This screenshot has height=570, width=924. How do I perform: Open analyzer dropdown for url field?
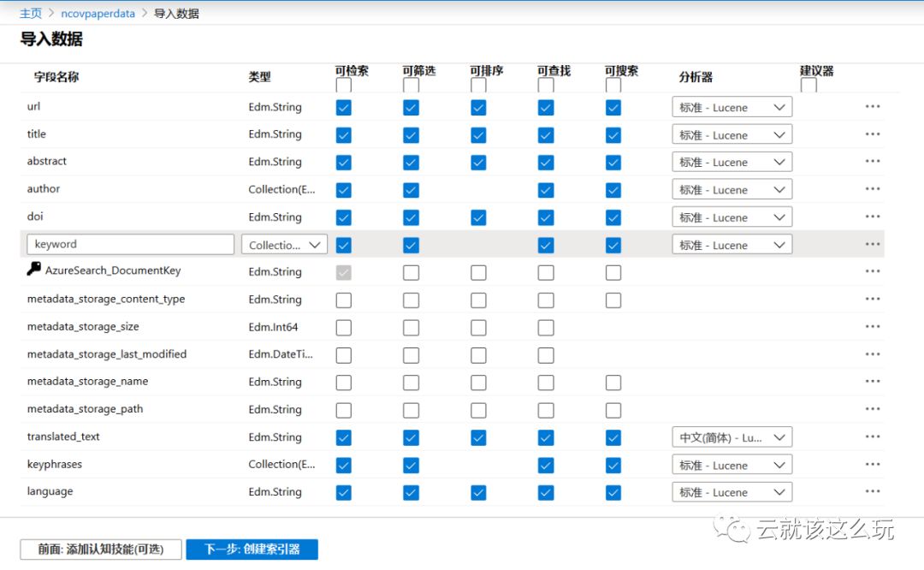click(731, 107)
